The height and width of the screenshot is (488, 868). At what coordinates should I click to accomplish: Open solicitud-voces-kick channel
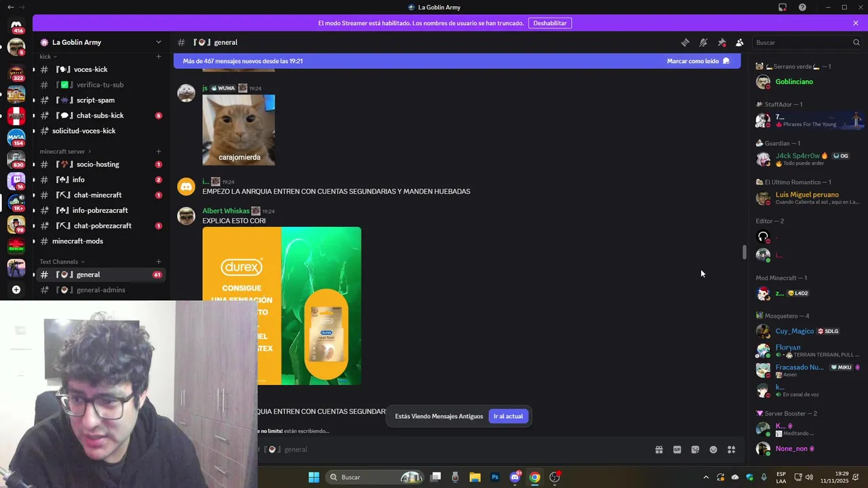tap(99, 131)
